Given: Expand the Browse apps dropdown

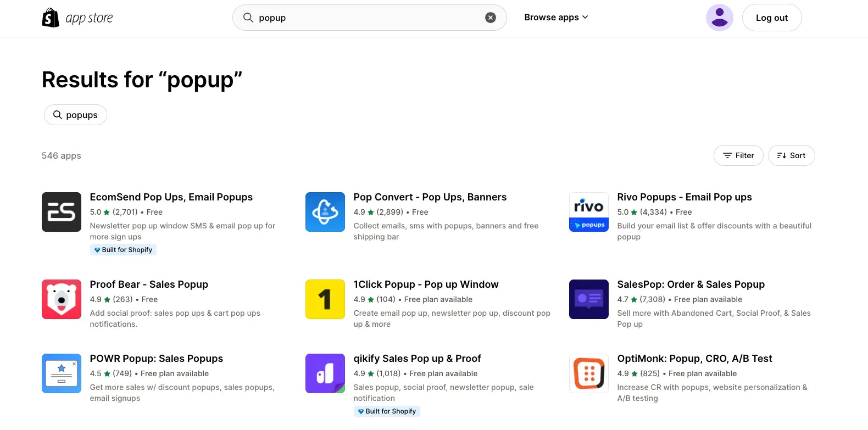Looking at the screenshot, I should (556, 18).
